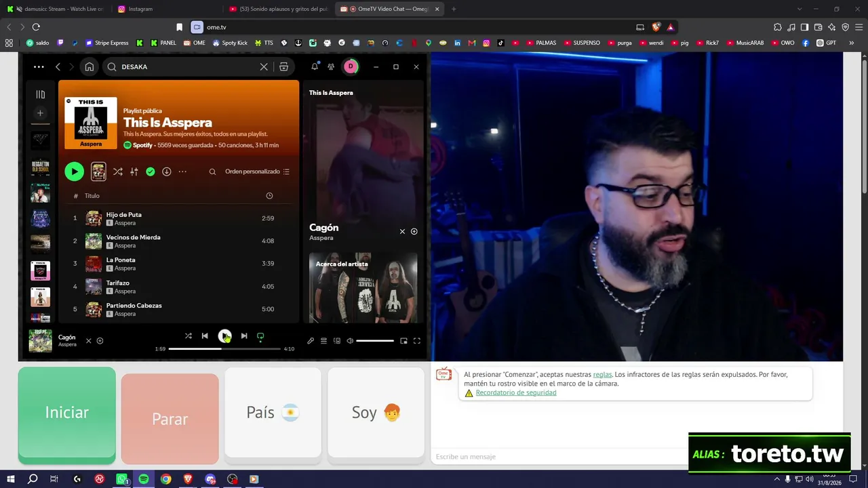Mute Spotify with the speaker icon

[x=350, y=341]
